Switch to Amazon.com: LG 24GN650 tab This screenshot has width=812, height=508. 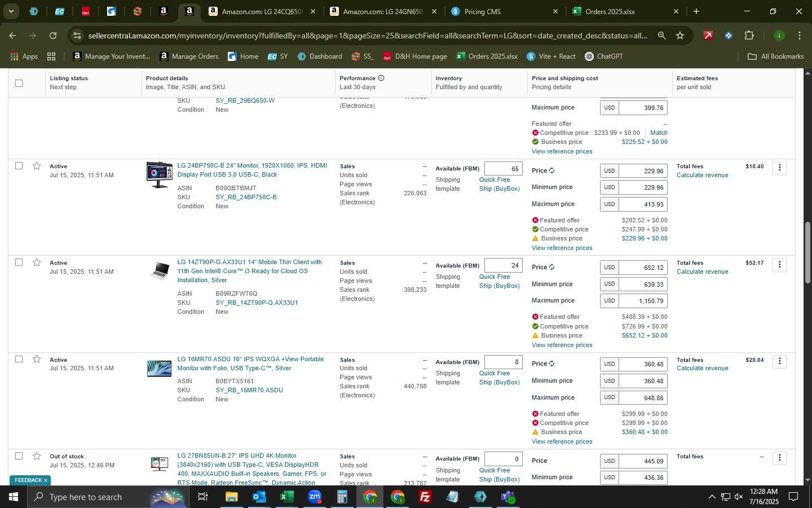[x=383, y=11]
